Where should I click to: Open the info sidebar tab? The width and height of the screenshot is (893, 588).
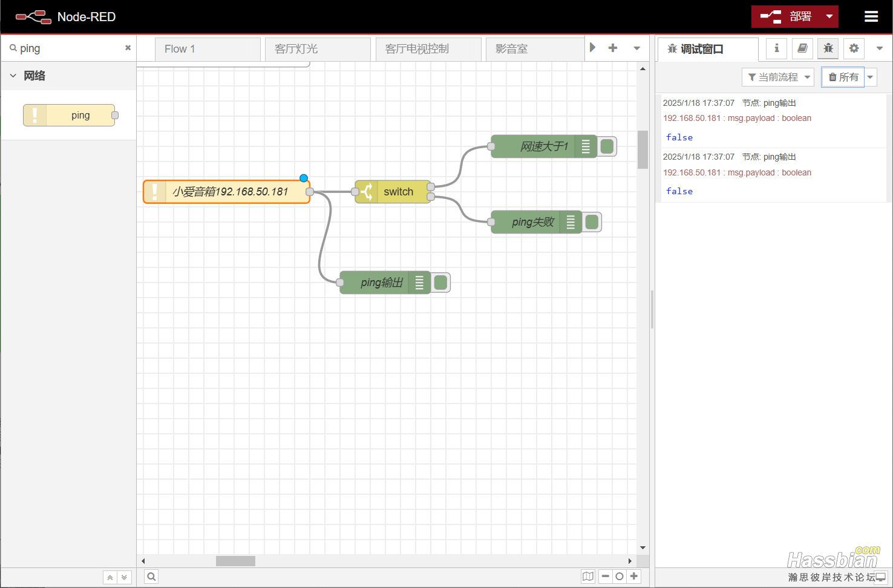tap(777, 48)
